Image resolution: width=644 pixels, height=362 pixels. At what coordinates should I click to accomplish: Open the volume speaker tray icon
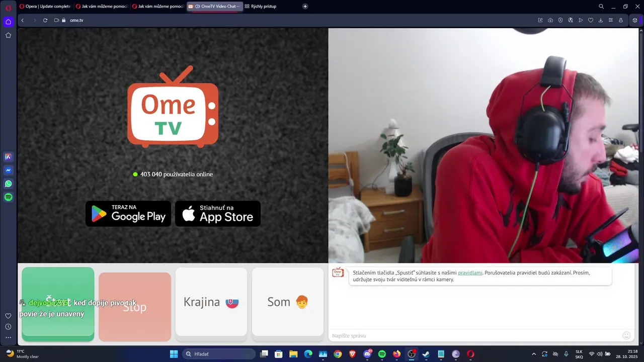[x=600, y=354]
